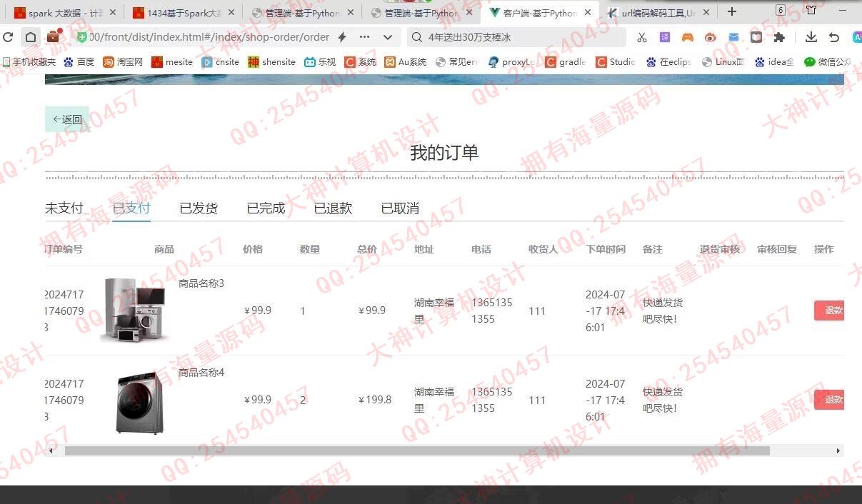
Task: Click 退款 button for 商品名称3 order
Action: click(x=830, y=311)
